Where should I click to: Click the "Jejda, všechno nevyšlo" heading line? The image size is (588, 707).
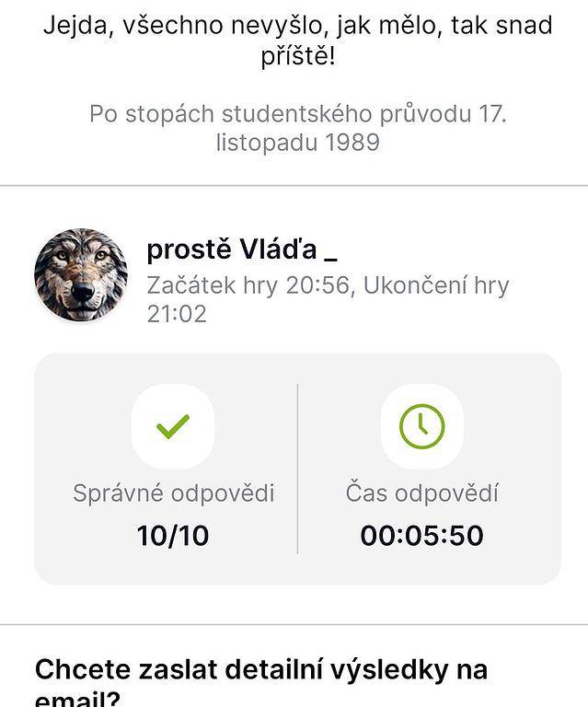(297, 24)
